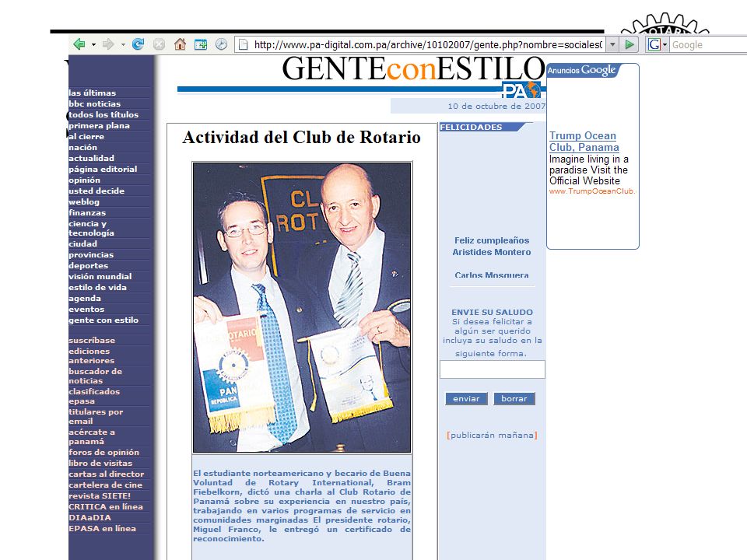Click the 'Anuncios Google' label
The image size is (747, 560).
click(x=581, y=70)
